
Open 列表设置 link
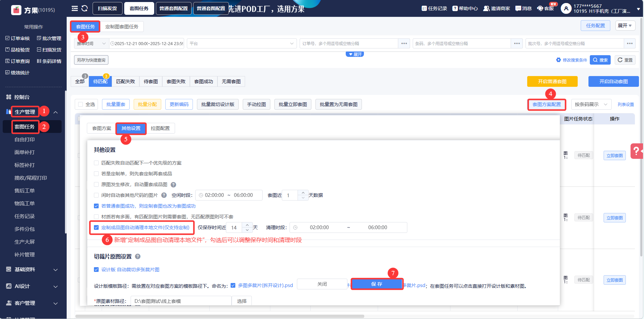point(626,104)
